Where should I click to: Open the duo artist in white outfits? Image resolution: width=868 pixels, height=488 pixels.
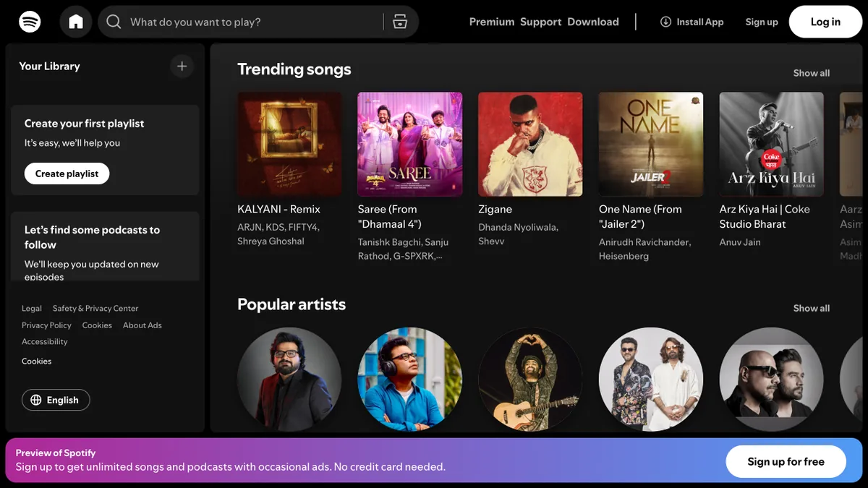[651, 380]
